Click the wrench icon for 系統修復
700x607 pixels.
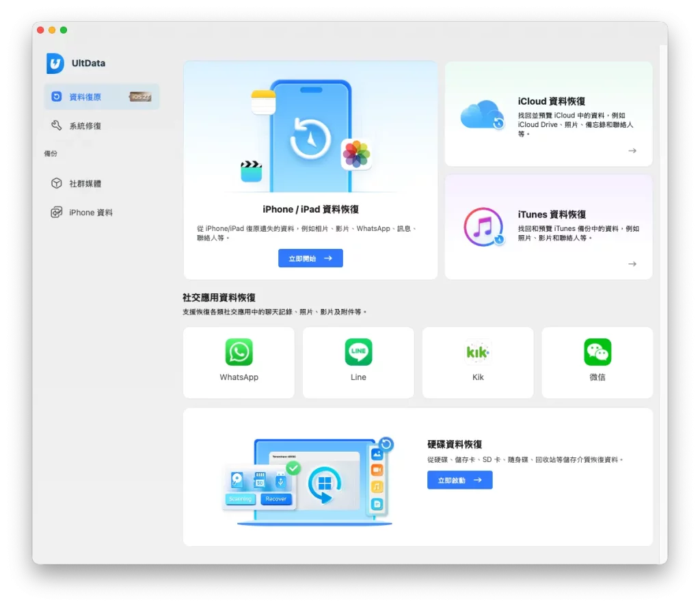click(x=56, y=125)
